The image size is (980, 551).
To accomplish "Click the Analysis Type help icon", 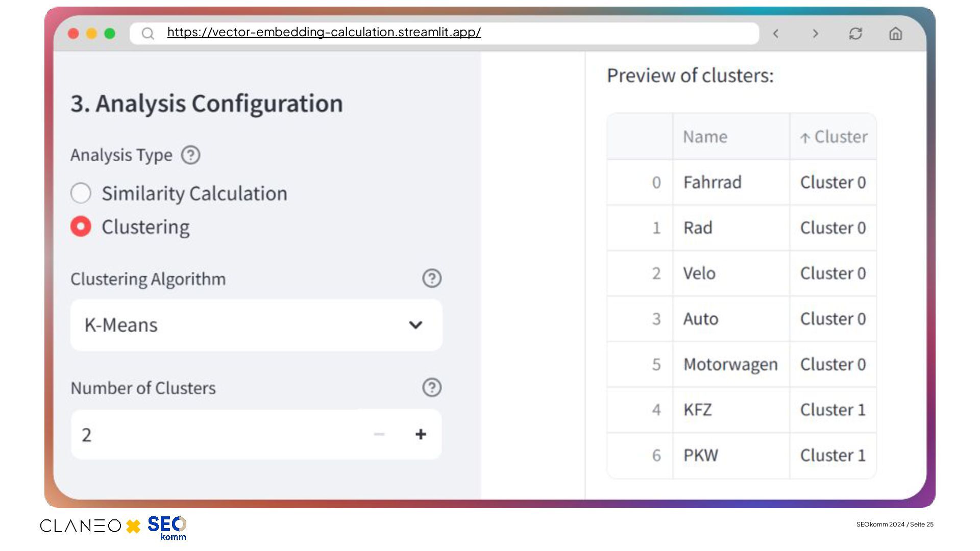I will [x=191, y=155].
